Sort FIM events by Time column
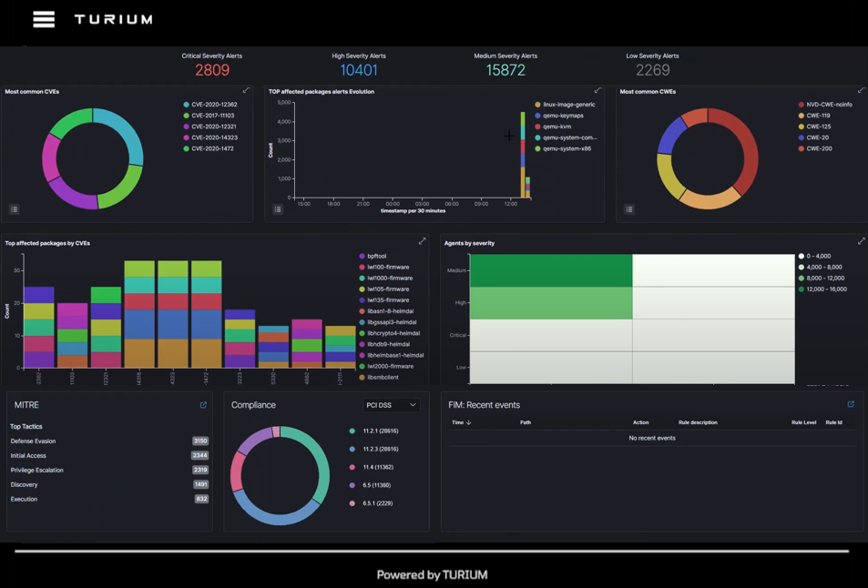This screenshot has height=588, width=868. coord(461,422)
